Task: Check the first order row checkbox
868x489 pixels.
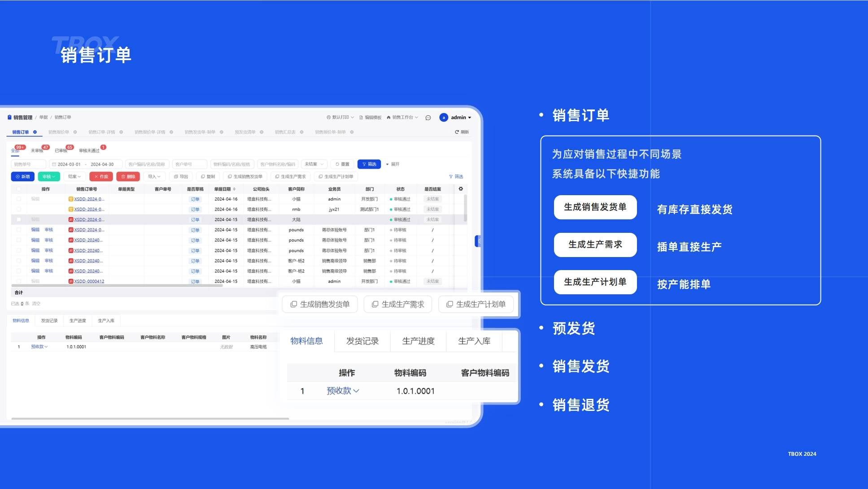Action: (19, 199)
